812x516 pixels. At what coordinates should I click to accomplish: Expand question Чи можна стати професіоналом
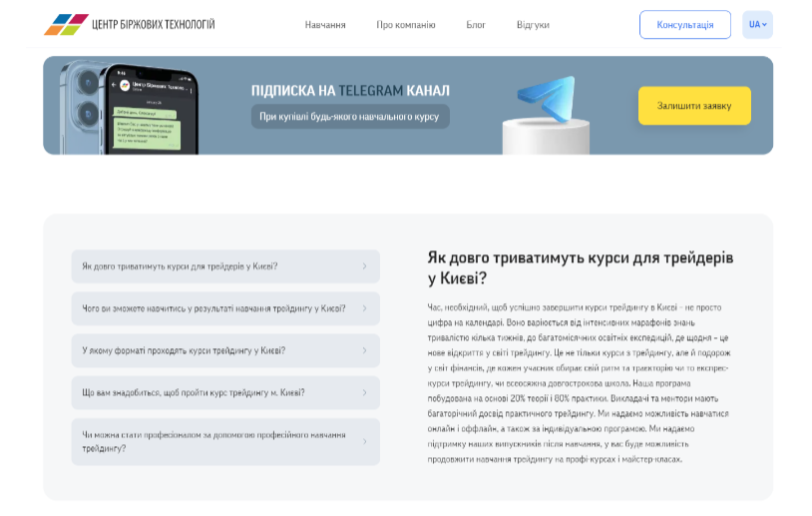tap(225, 441)
